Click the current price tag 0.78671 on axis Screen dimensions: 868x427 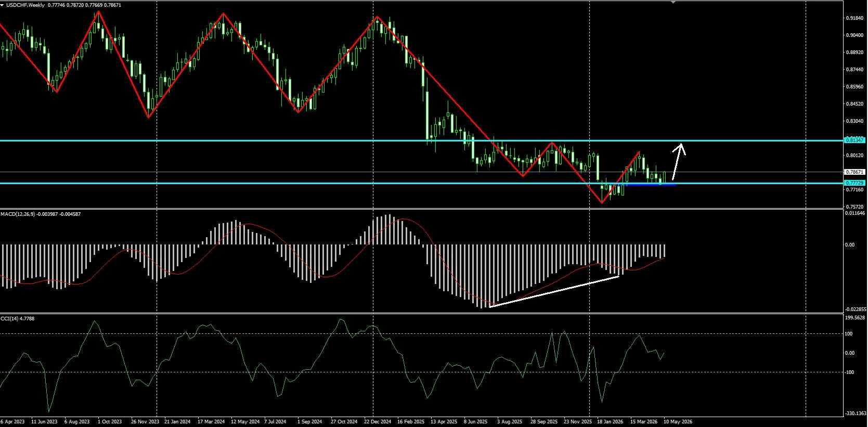point(855,172)
